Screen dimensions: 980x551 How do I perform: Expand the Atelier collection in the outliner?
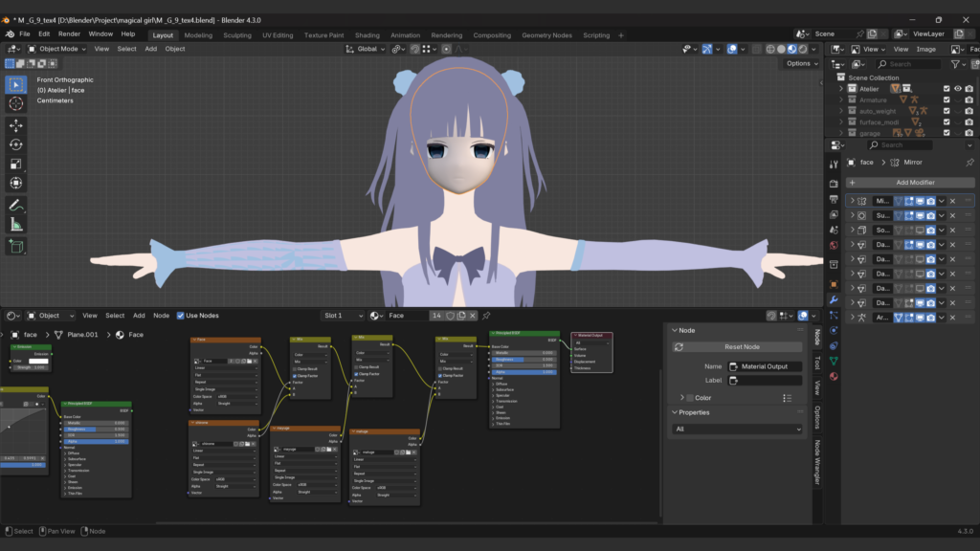click(842, 89)
